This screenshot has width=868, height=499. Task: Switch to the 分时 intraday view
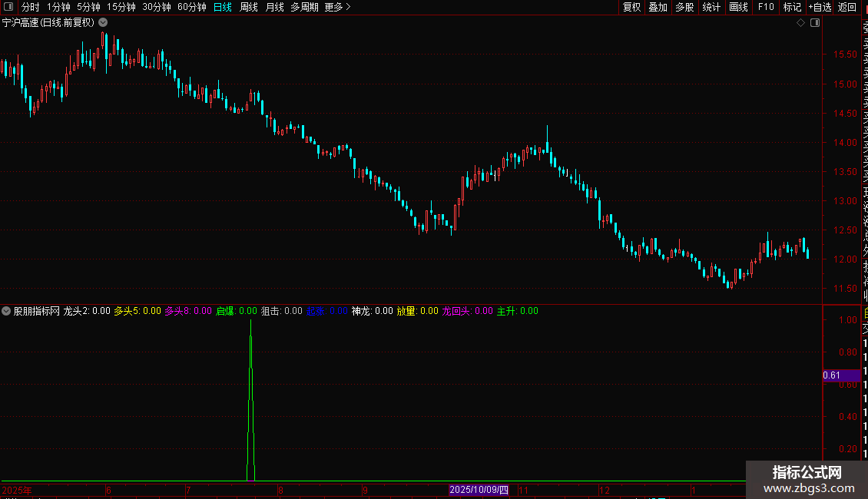click(x=31, y=7)
